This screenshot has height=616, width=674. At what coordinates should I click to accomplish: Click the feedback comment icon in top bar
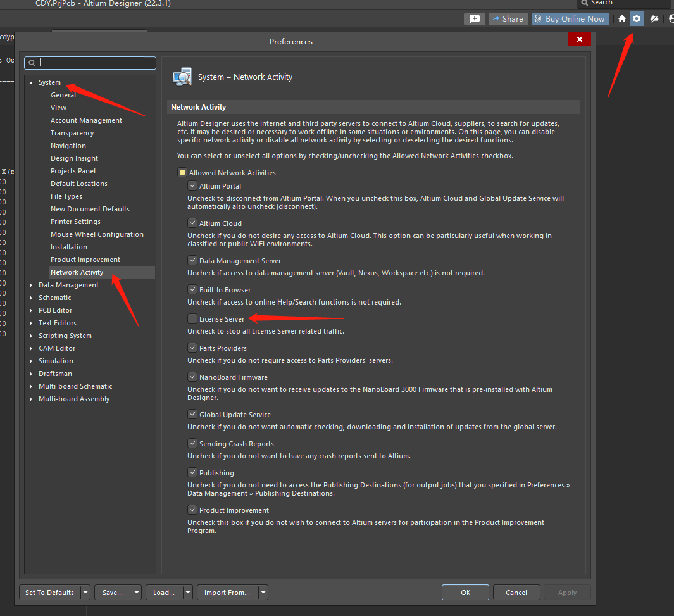(x=475, y=19)
